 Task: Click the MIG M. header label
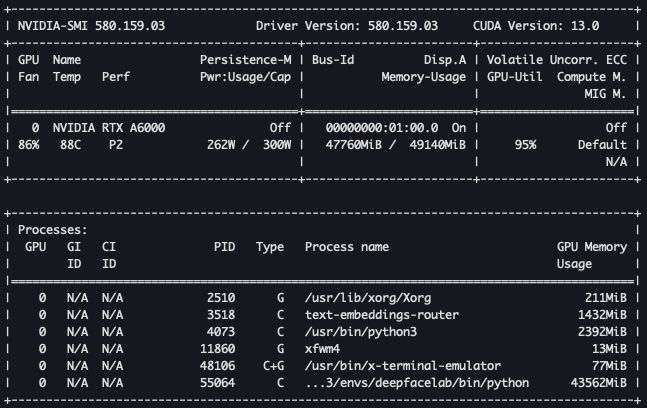click(605, 94)
